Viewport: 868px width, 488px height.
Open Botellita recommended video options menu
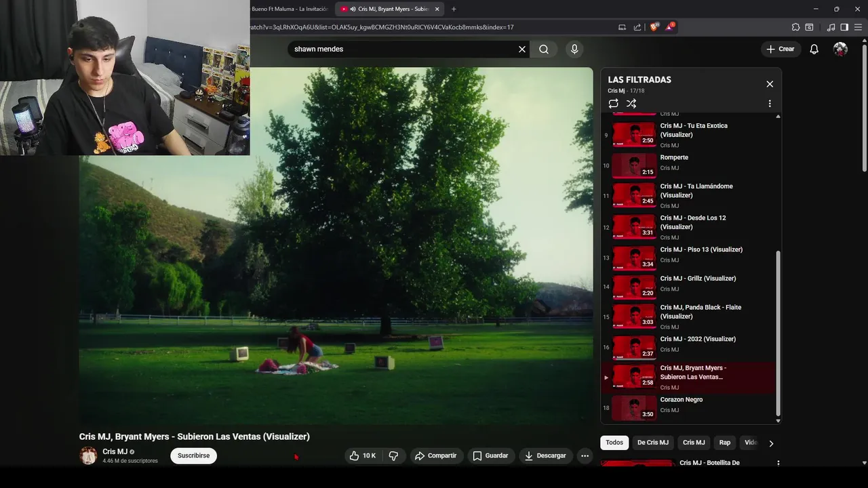pyautogui.click(x=778, y=464)
